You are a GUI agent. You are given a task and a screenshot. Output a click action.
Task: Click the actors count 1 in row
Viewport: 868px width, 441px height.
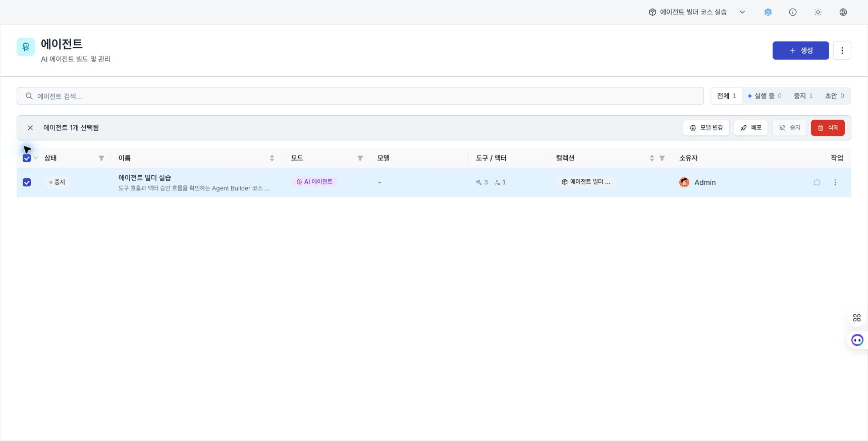tap(501, 182)
